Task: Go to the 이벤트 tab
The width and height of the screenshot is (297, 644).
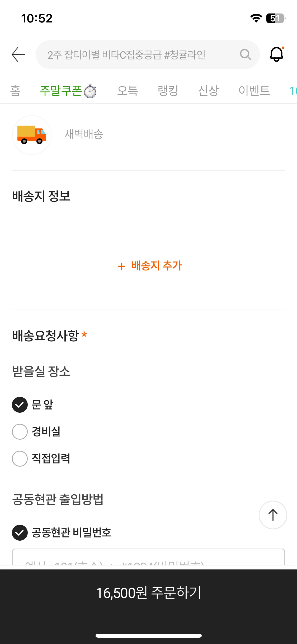Action: (x=254, y=91)
